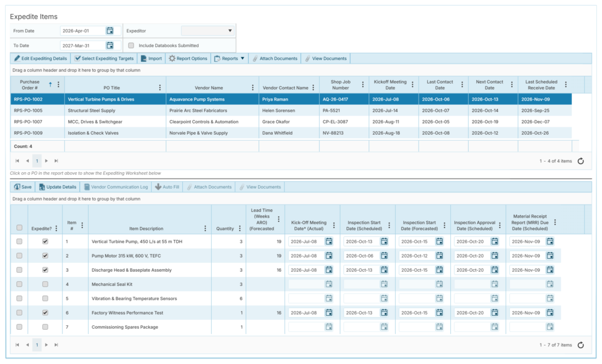
Task: Open Item Description column menu
Action: click(x=205, y=229)
